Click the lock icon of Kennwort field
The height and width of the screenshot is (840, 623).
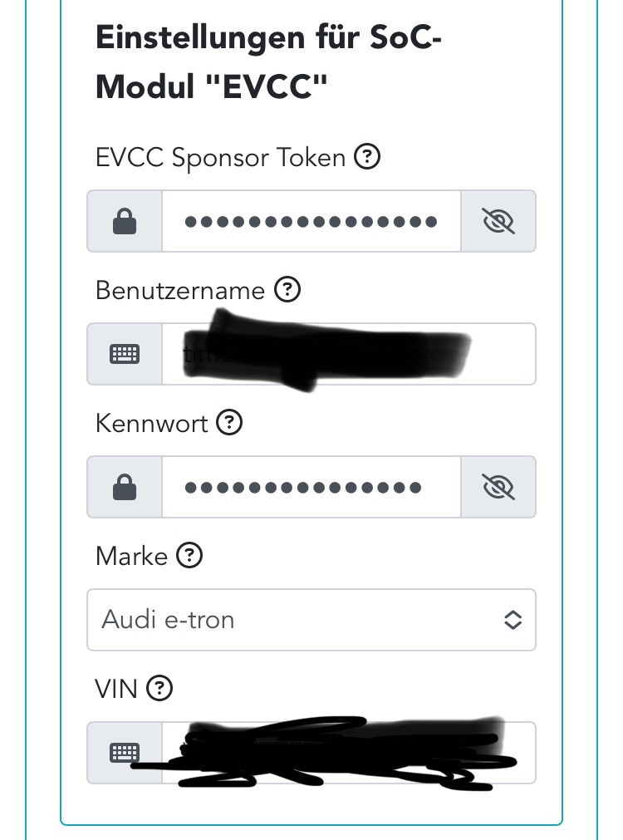125,488
